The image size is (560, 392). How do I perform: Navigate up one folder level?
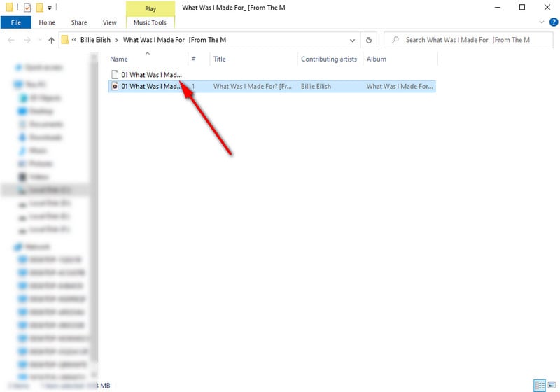click(51, 41)
